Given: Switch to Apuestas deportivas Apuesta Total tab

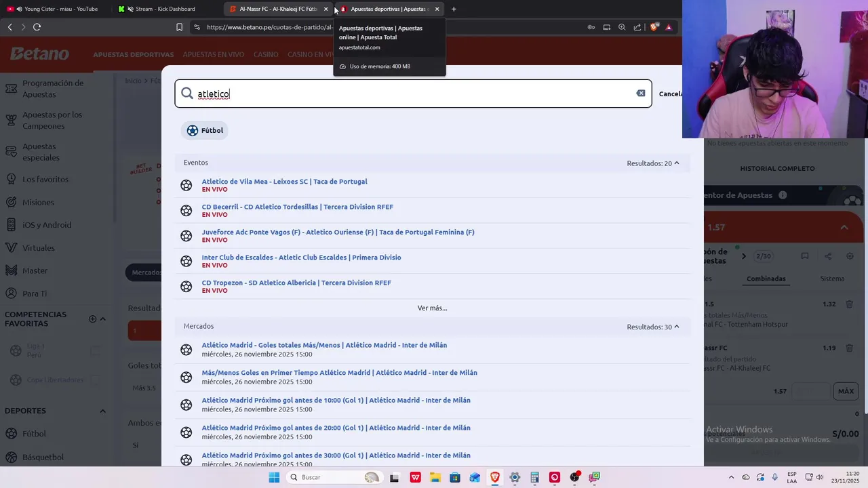Looking at the screenshot, I should coord(389,9).
